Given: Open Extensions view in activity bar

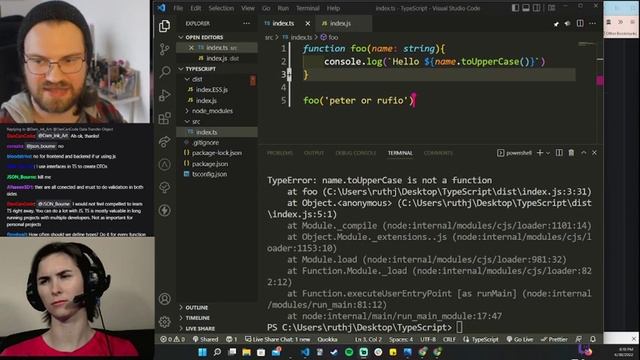Looking at the screenshot, I should click(x=164, y=118).
